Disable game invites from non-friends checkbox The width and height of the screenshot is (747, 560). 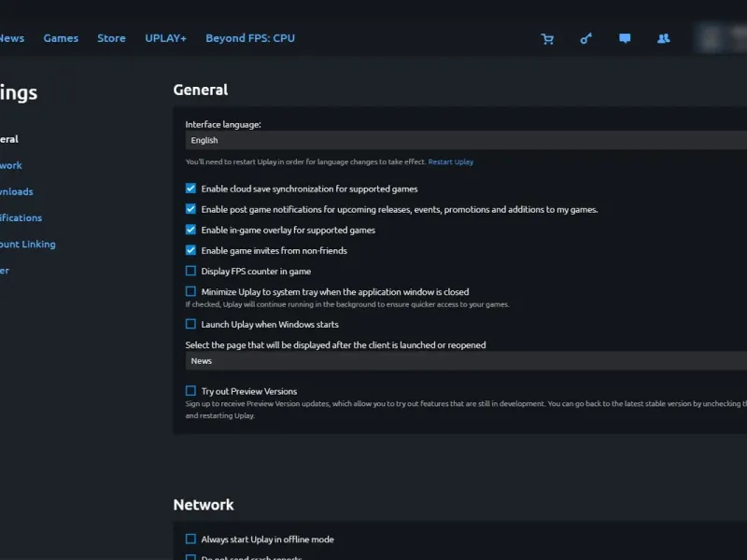click(x=190, y=250)
